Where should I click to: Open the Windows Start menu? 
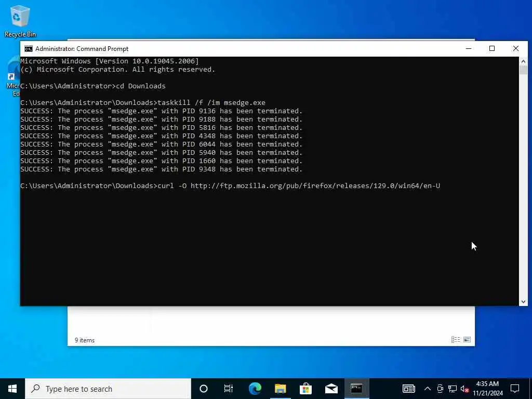(12, 389)
